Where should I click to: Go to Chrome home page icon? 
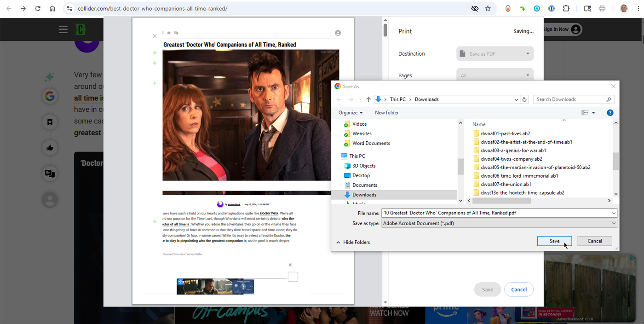click(52, 8)
